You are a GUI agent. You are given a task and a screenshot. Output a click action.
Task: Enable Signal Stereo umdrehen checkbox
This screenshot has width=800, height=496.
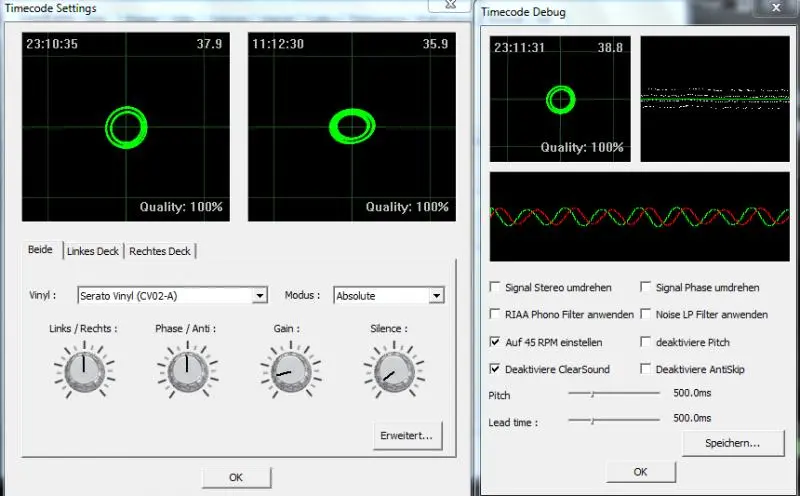pos(496,287)
